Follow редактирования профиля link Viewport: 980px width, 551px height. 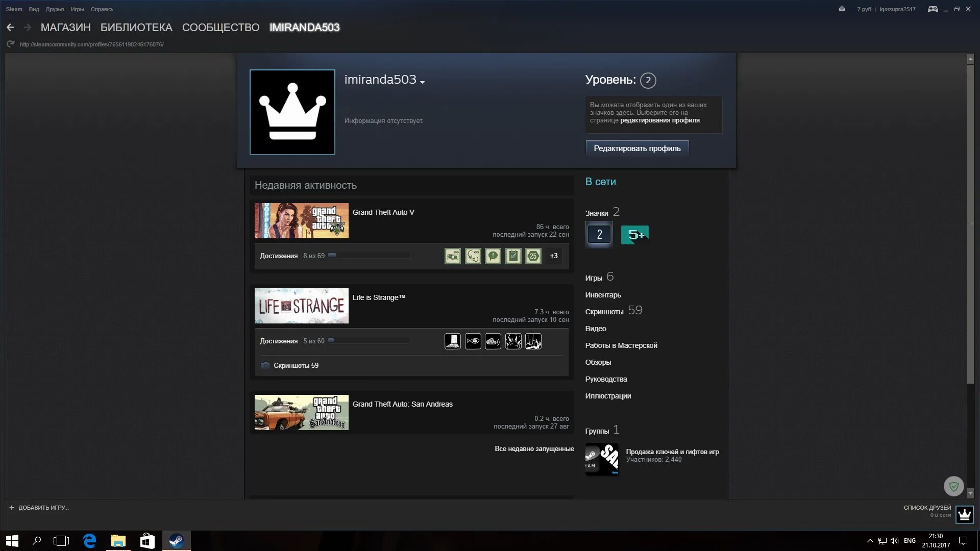(x=659, y=120)
